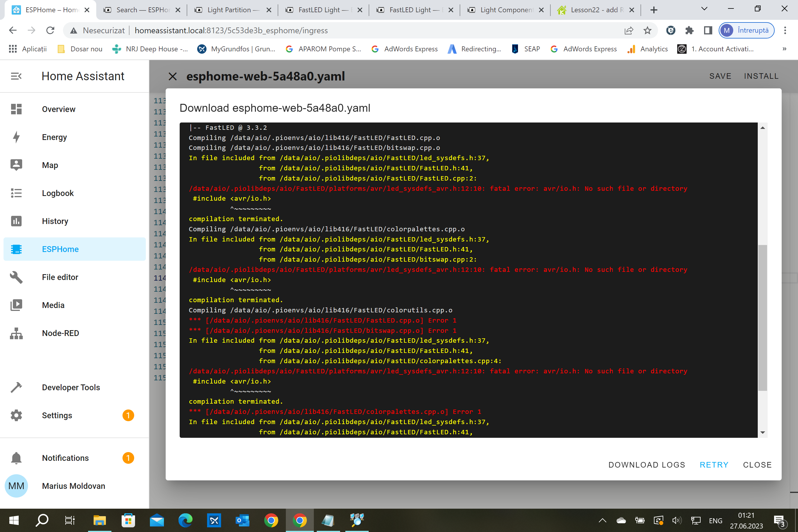Open Node-RED from the sidebar
The height and width of the screenshot is (532, 798).
(x=60, y=333)
